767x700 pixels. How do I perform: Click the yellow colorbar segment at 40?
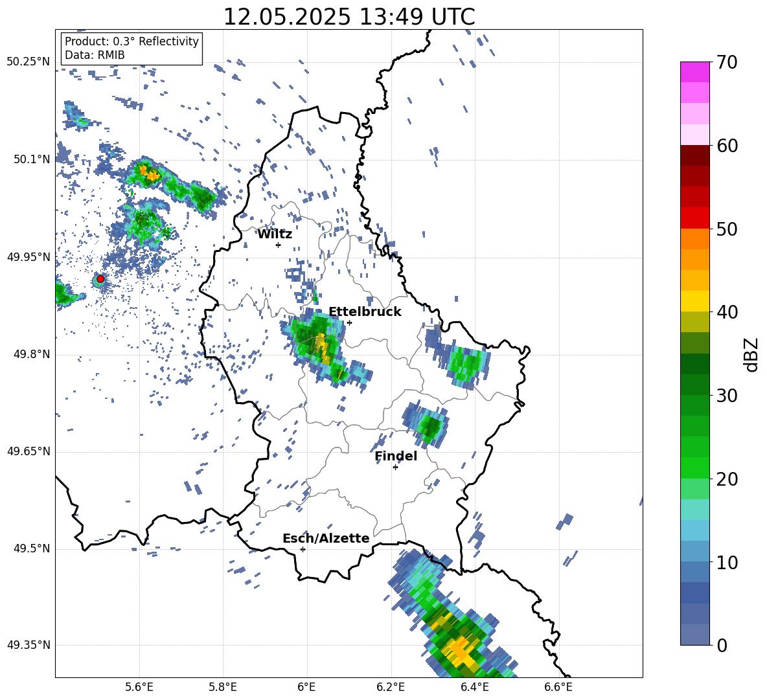(694, 301)
